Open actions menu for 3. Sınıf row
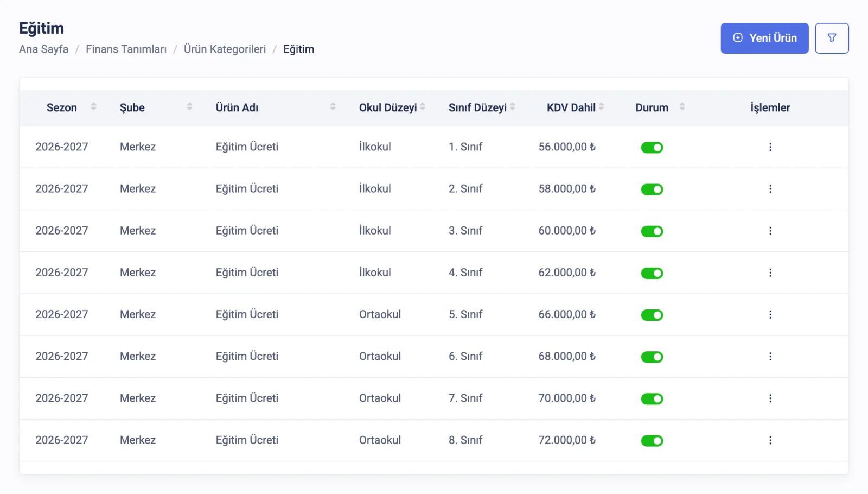The image size is (868, 494). (x=770, y=231)
